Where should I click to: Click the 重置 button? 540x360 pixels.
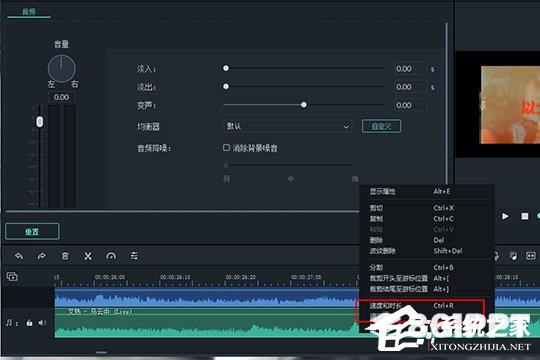click(x=32, y=232)
